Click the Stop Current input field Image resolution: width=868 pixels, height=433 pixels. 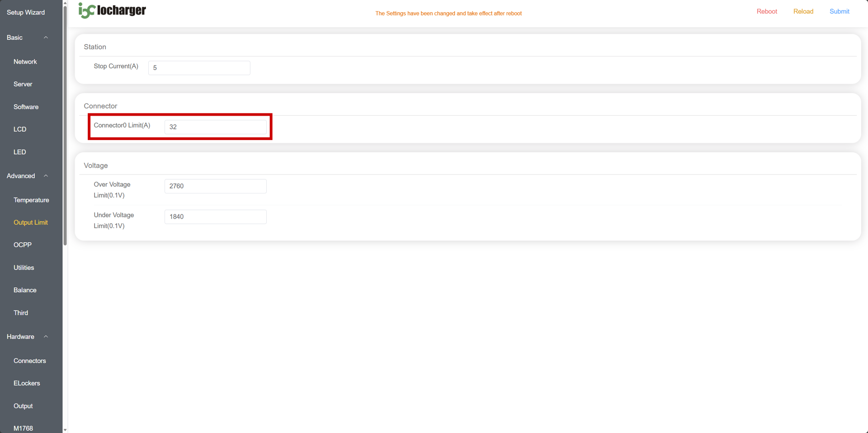(x=199, y=68)
